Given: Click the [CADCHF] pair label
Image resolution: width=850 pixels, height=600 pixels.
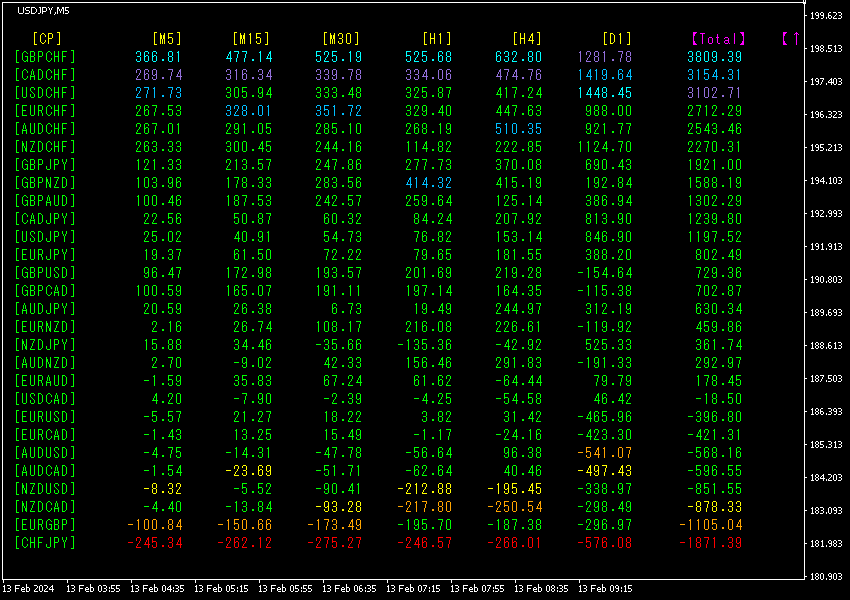Looking at the screenshot, I should [45, 74].
